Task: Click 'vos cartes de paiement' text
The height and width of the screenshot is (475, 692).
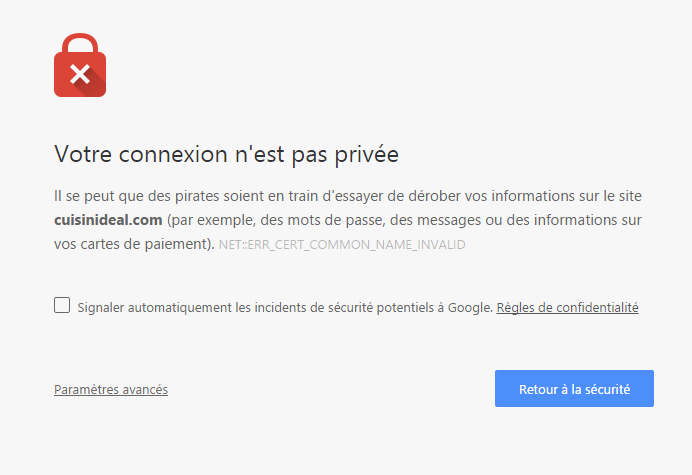Action: coord(131,244)
